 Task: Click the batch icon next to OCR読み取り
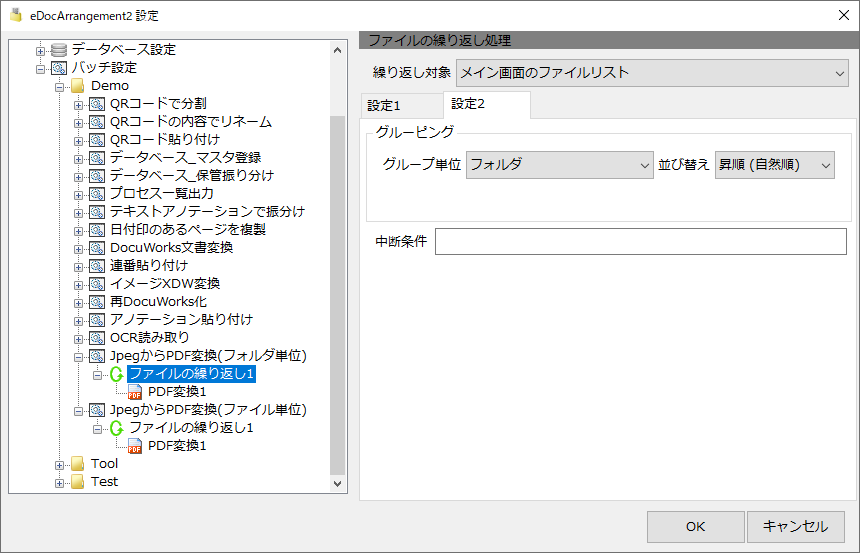coord(97,338)
